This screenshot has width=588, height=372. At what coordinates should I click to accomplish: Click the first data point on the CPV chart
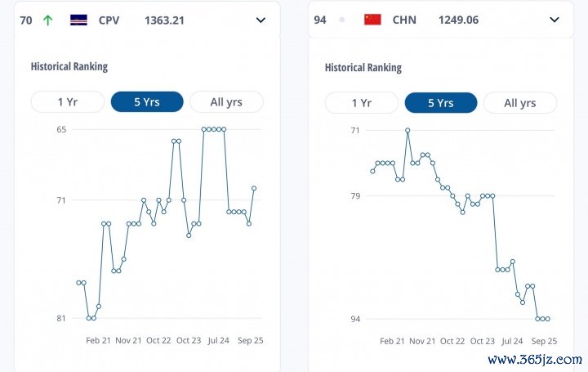coord(78,283)
